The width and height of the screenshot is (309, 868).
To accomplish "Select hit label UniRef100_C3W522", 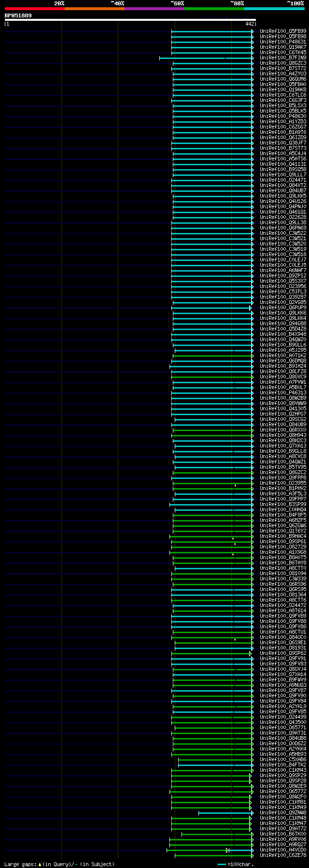I will (x=283, y=233).
